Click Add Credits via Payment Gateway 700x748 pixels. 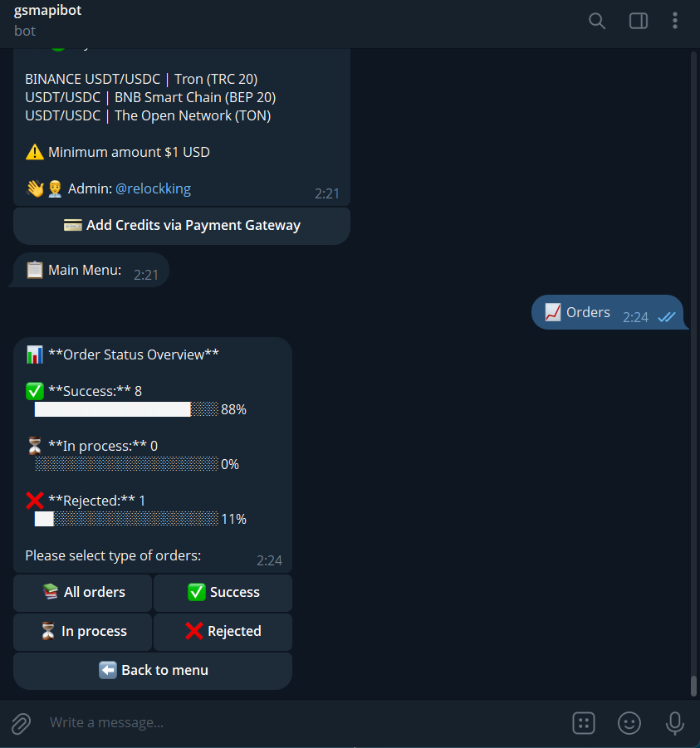coord(182,226)
